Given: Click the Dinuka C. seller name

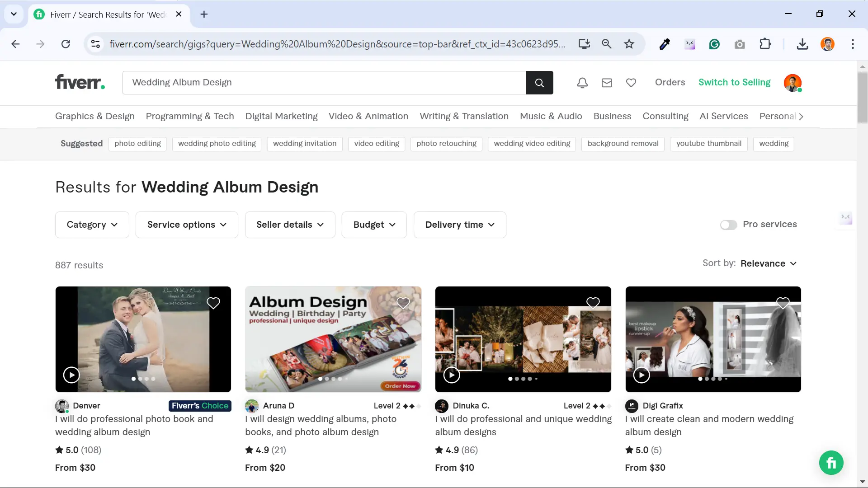Looking at the screenshot, I should coord(471,406).
